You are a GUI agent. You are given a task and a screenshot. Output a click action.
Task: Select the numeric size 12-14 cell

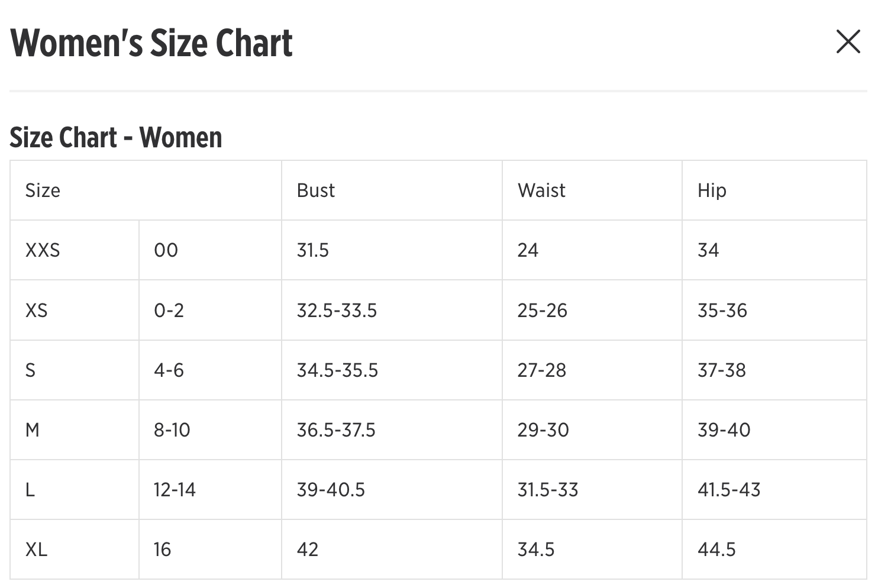tap(175, 490)
